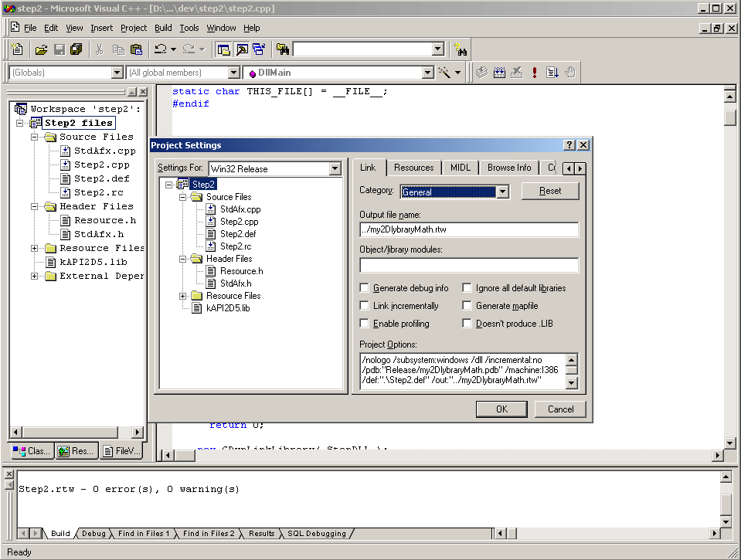Viewport: 741px width, 560px height.
Task: Click the Object/library modules field
Action: [x=469, y=265]
